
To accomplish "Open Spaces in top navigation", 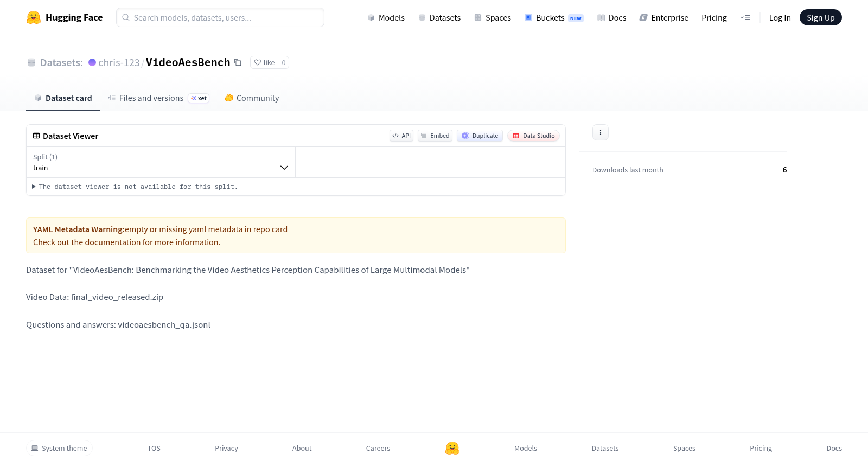I will pyautogui.click(x=493, y=17).
